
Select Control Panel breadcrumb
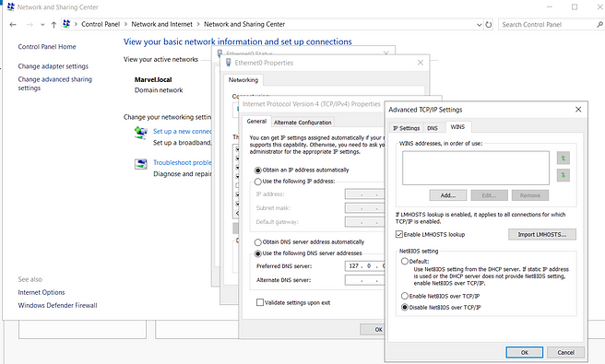(101, 24)
